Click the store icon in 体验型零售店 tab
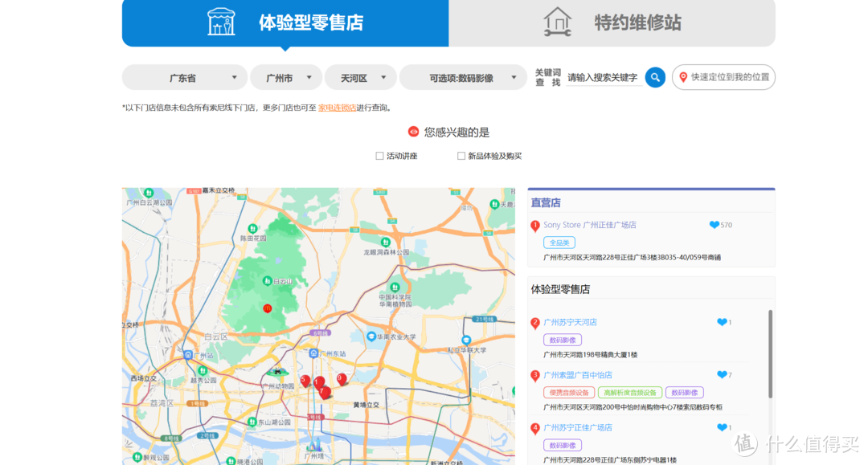The image size is (868, 465). click(221, 22)
